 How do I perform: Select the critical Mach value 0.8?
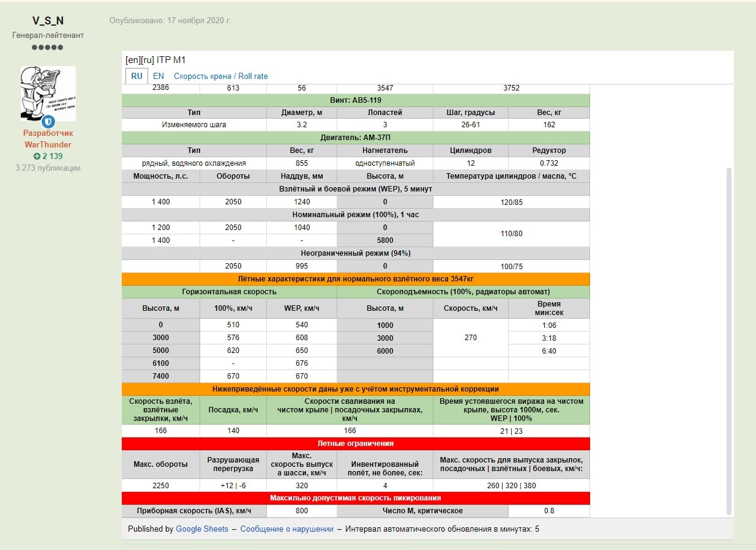pyautogui.click(x=549, y=511)
